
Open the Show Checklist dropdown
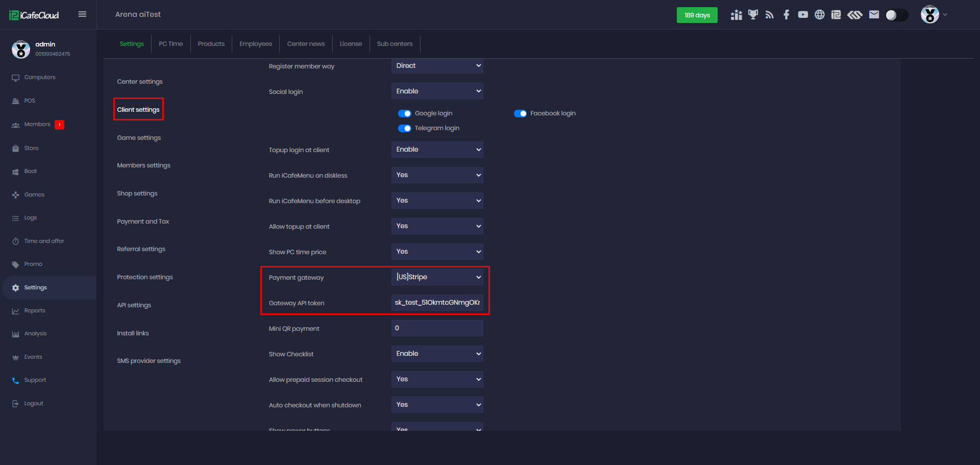click(437, 354)
